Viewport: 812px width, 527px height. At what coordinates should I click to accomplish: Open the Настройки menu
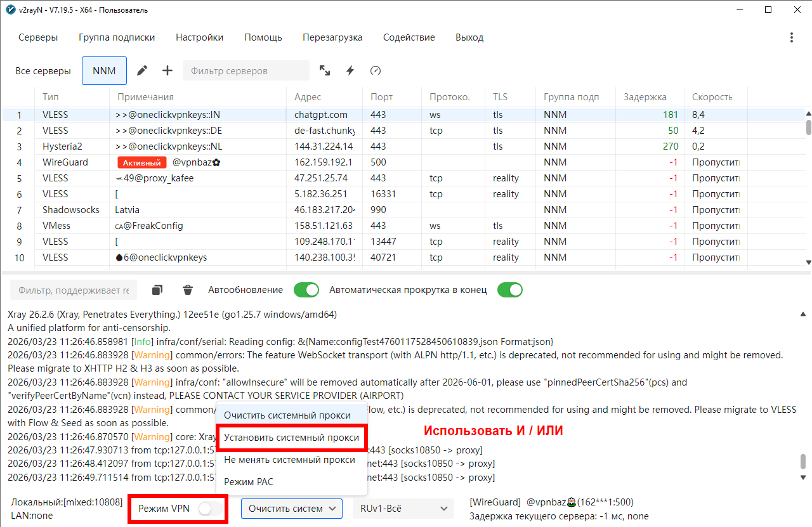199,37
